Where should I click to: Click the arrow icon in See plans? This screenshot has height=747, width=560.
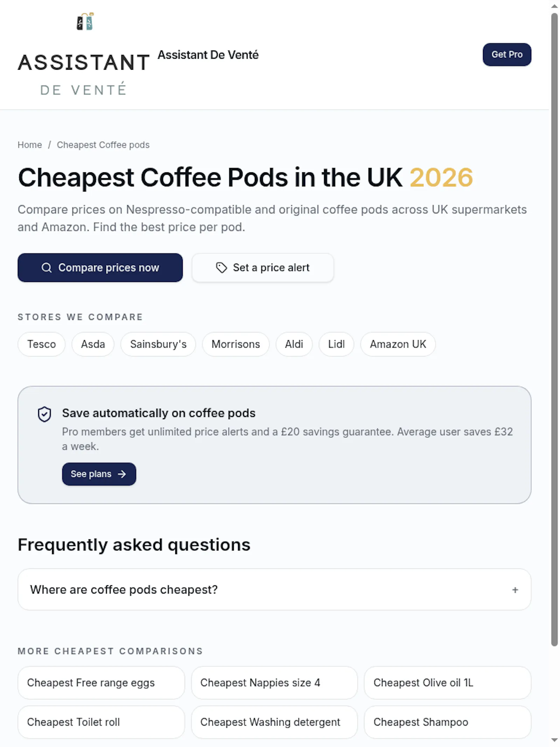click(122, 474)
